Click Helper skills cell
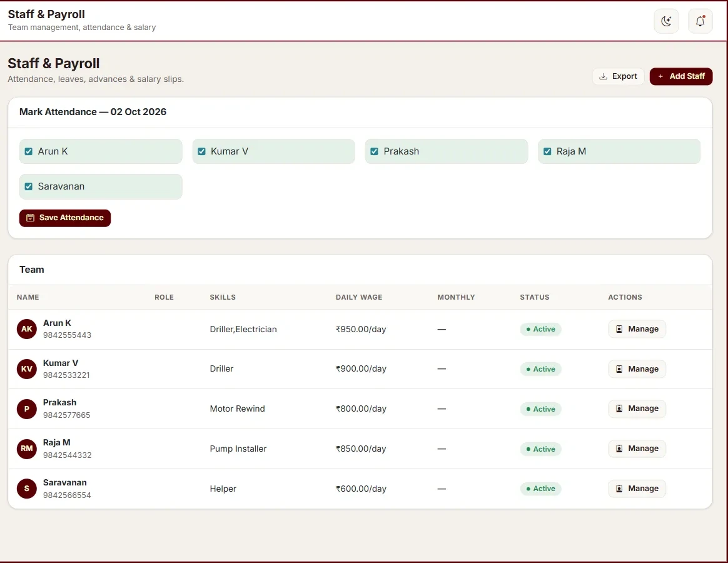This screenshot has width=728, height=563. pos(223,489)
